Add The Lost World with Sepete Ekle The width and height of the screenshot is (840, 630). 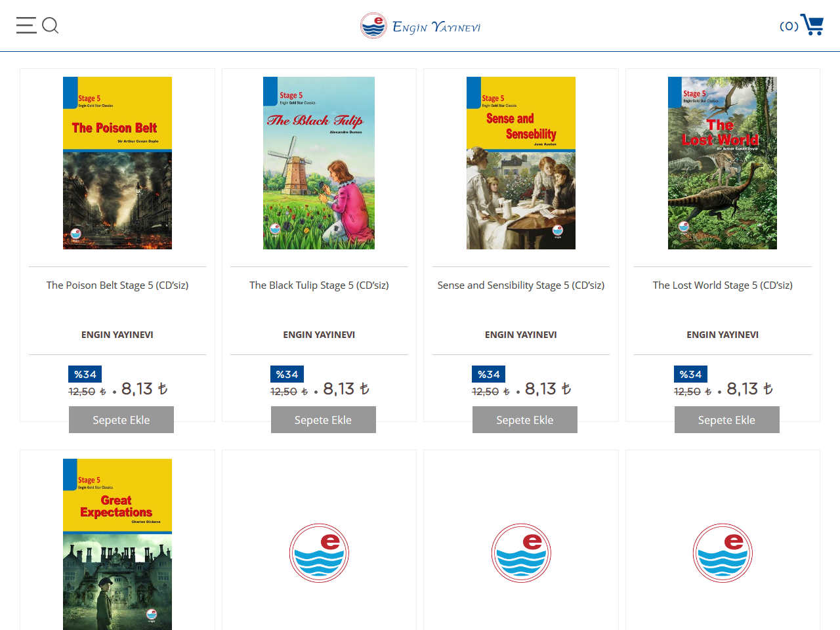point(727,420)
